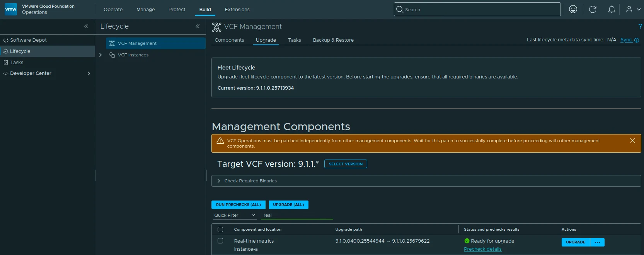The width and height of the screenshot is (644, 255).
Task: Click the green Ready for upgrade checkmark
Action: coord(467,241)
